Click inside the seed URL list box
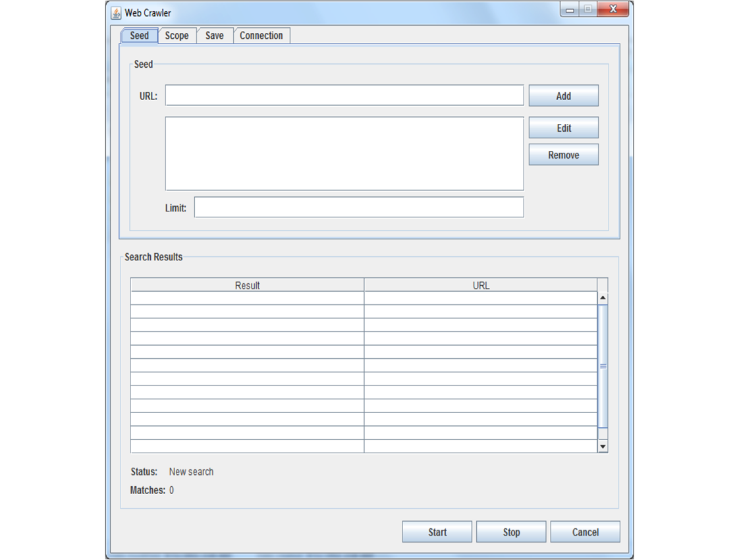The width and height of the screenshot is (739, 560). [344, 154]
